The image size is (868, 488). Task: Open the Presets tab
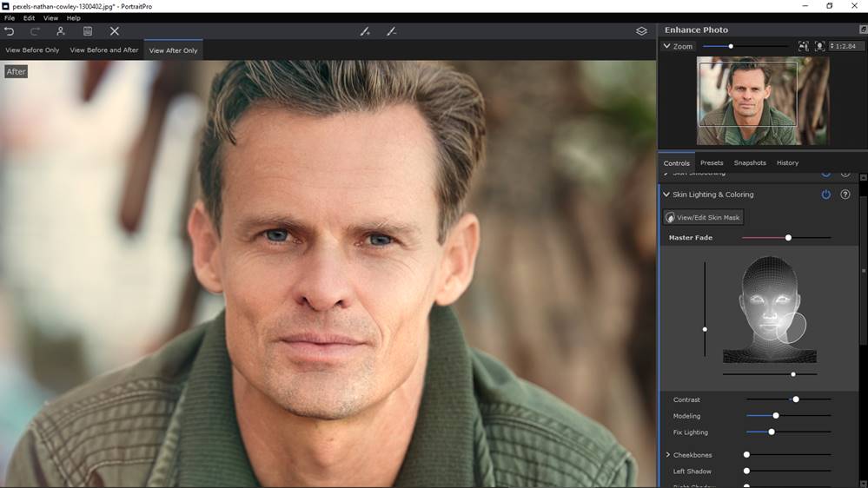712,162
